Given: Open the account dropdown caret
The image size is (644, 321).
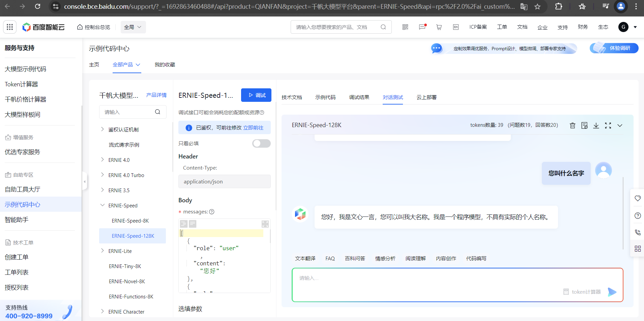Looking at the screenshot, I should coord(635,27).
